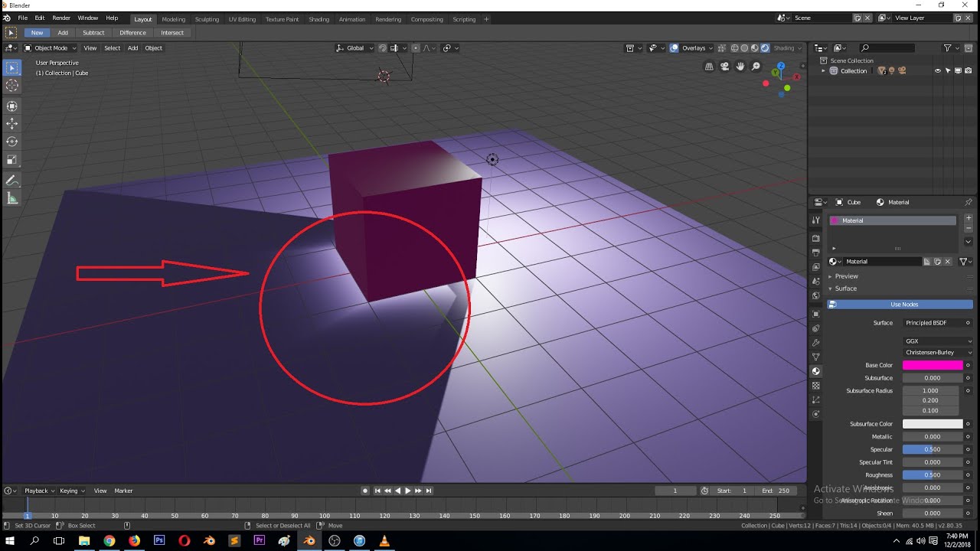Click the plus button to add material slot
Image resolution: width=980 pixels, height=551 pixels.
pyautogui.click(x=969, y=218)
